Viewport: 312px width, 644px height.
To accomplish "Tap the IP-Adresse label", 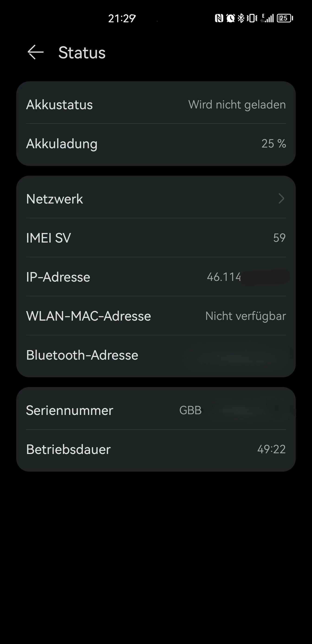I will point(58,277).
